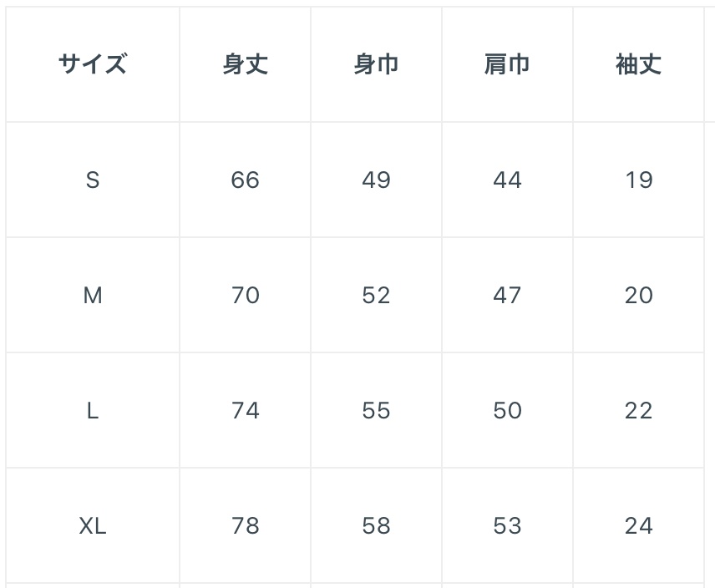Click the 身巾 column header
Image resolution: width=715 pixels, height=588 pixels.
[x=376, y=64]
